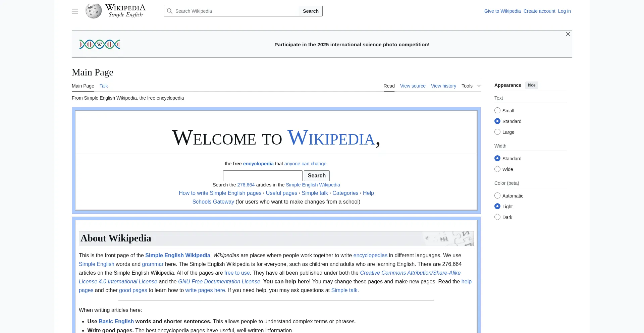Hide the Appearance panel
This screenshot has width=644, height=333.
(x=532, y=85)
